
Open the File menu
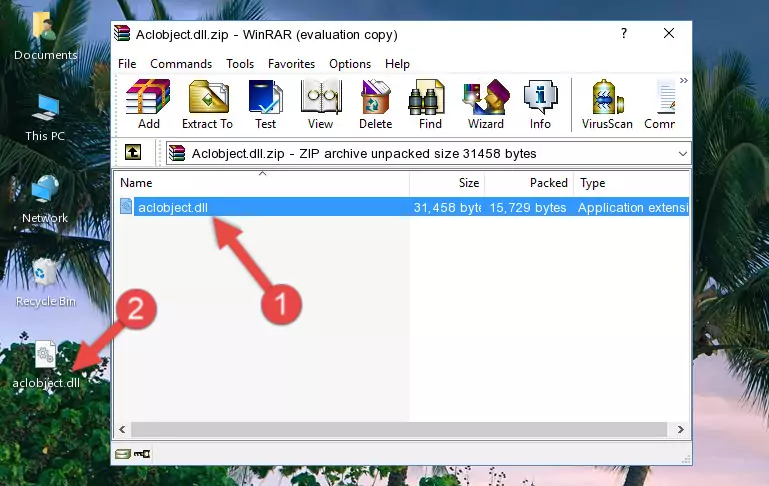127,64
